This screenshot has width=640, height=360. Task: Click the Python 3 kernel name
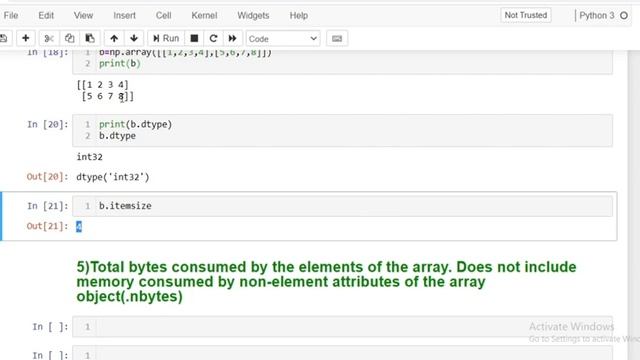(x=597, y=16)
